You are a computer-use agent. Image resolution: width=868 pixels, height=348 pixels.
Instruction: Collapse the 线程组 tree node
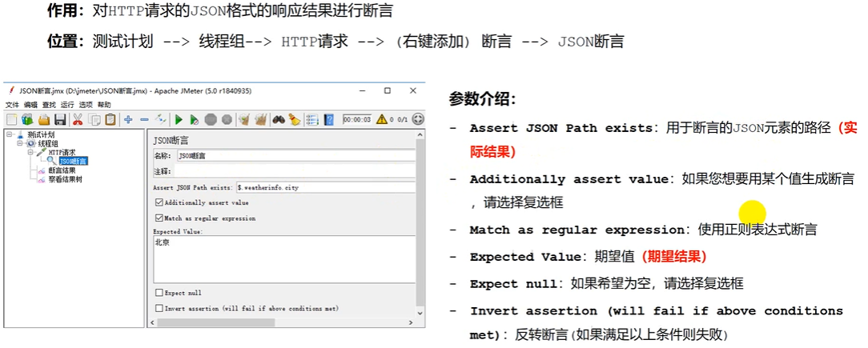coord(19,143)
